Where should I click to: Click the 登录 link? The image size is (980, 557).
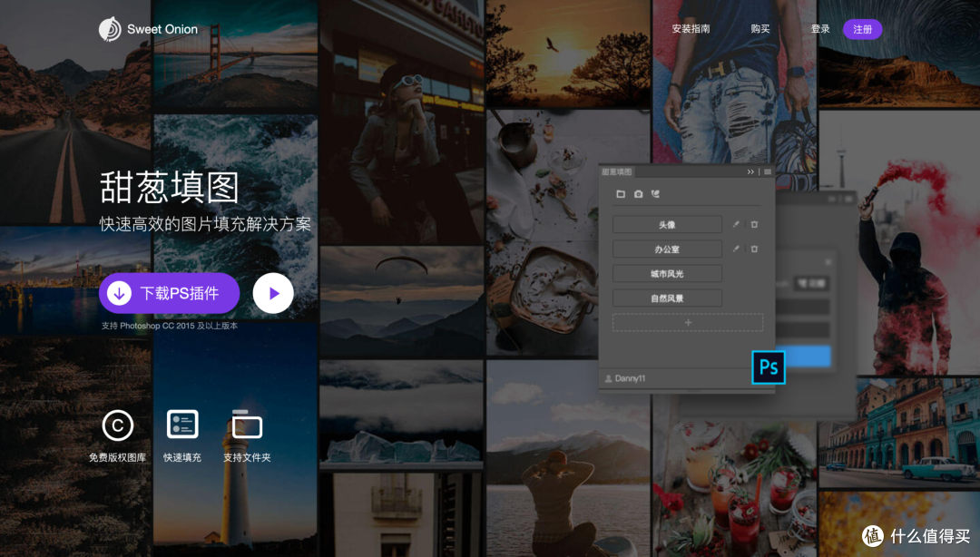820,29
